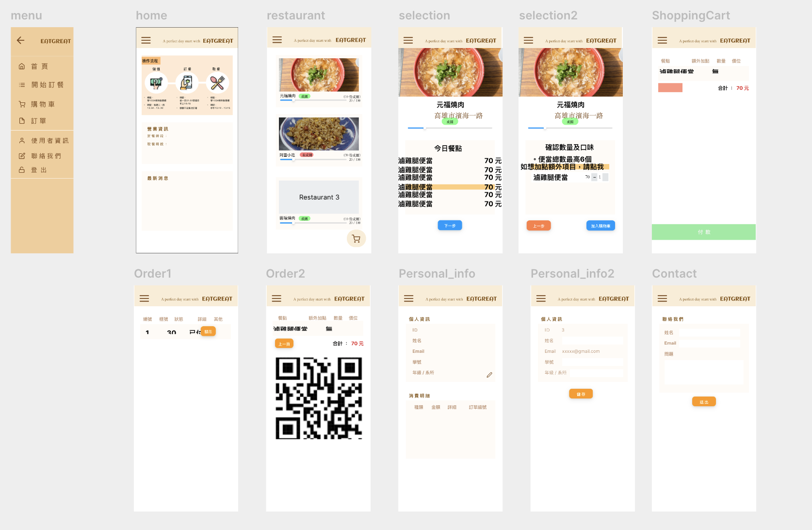Click the progress bar under the 元福燒肉 restaurant card

[313, 100]
